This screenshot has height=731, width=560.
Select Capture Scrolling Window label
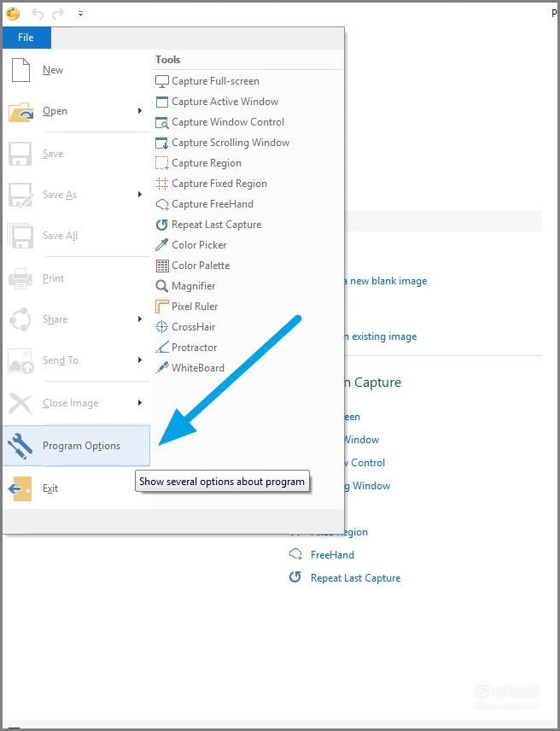pyautogui.click(x=230, y=143)
